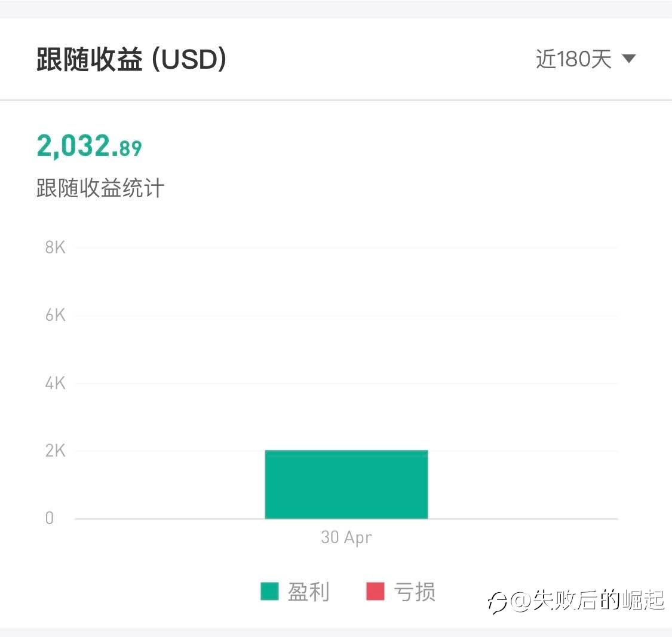Click the dropdown arrow beside 近180天
The width and height of the screenshot is (672, 637).
coord(628,59)
